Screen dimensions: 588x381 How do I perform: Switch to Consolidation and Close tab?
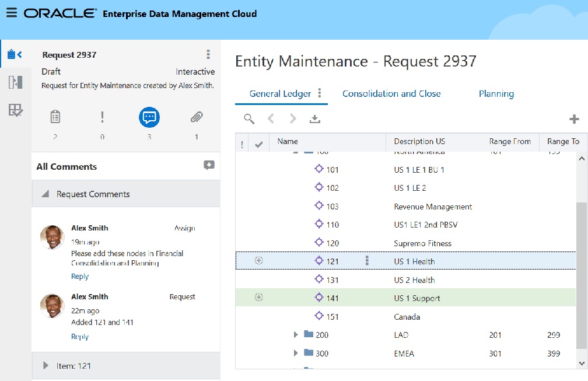click(391, 93)
